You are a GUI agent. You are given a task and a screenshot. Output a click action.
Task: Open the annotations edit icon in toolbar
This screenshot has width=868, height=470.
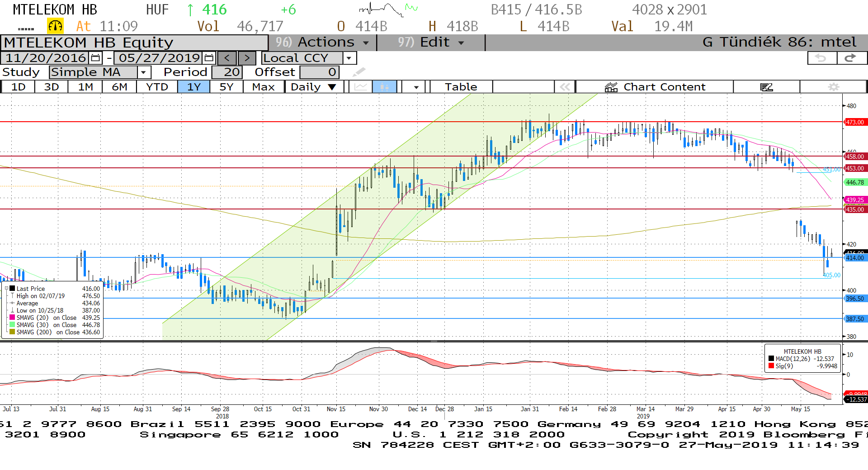[x=767, y=87]
